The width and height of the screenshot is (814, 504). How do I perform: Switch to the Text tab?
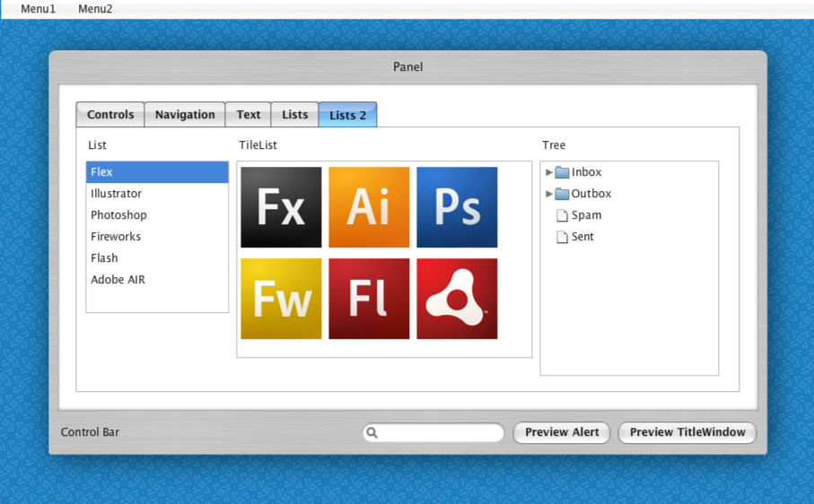tap(248, 115)
